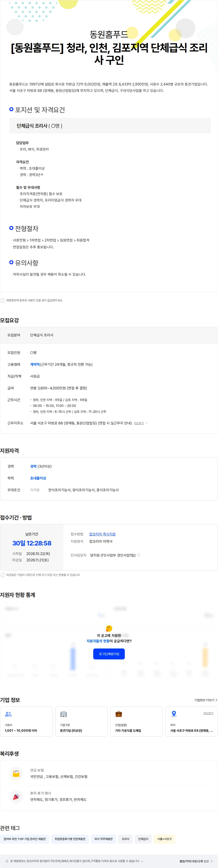Click the thinking emoji above 이 공고에 지원한
The image size is (218, 868).
point(109,628)
